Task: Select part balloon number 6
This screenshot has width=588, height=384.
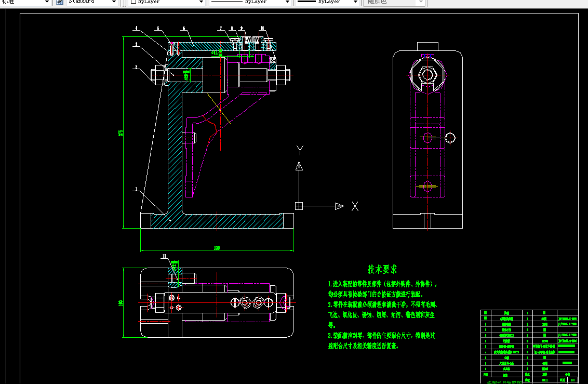Action: coord(183,28)
